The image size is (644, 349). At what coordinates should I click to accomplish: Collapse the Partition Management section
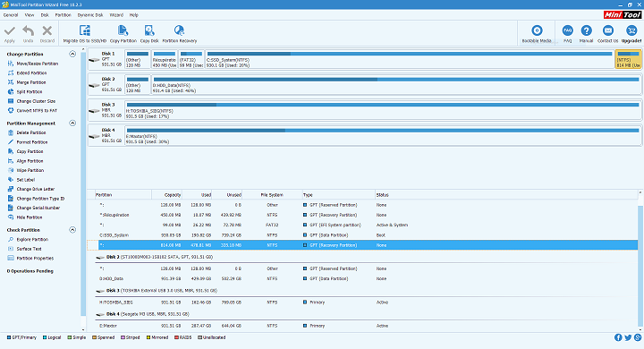tap(72, 123)
